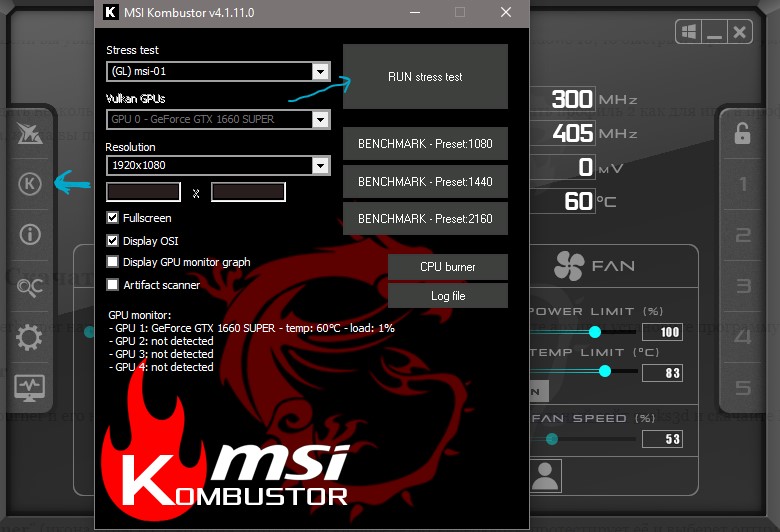Open the MSI Gaming App icon in Afterburner sidebar
Image resolution: width=780 pixels, height=532 pixels.
29,133
